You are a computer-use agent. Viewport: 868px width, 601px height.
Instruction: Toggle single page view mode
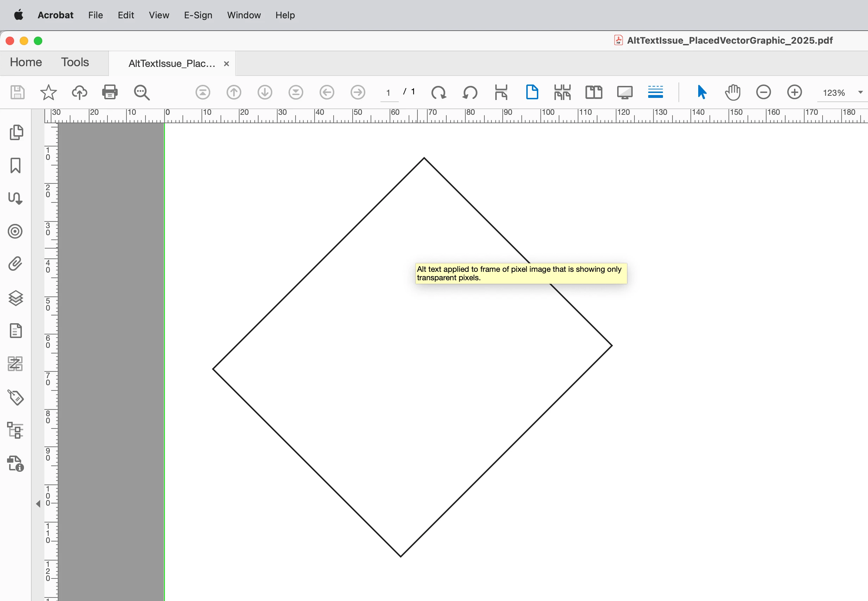pos(532,92)
